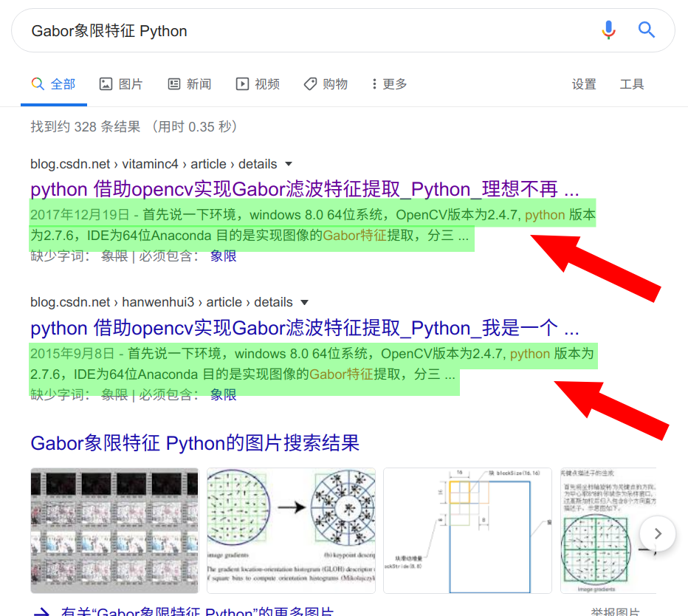Viewport: 688px width, 616px height.
Task: Click the blue magnifier search icon
Action: pyautogui.click(x=646, y=30)
